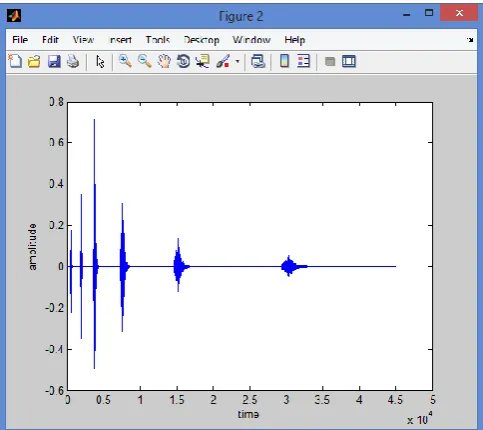Open the Brush color dropdown arrow
This screenshot has height=430, width=483.
point(237,62)
